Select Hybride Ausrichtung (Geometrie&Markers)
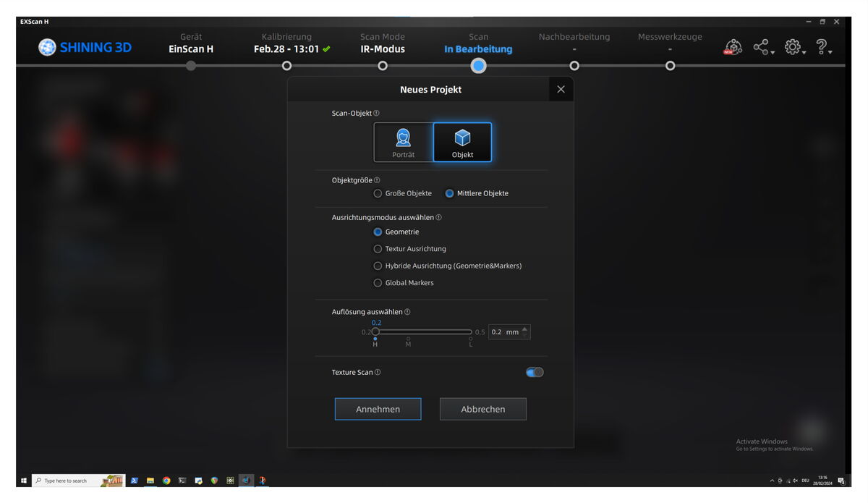 pyautogui.click(x=447, y=266)
